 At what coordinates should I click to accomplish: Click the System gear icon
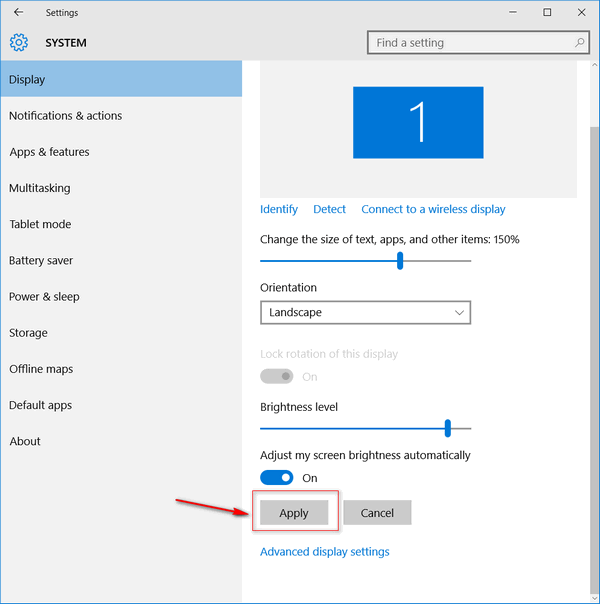pyautogui.click(x=18, y=42)
